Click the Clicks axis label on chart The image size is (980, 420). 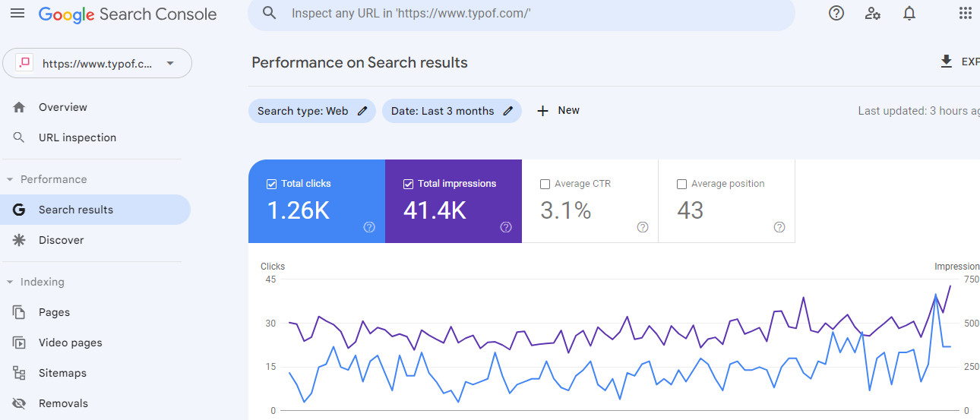273,267
